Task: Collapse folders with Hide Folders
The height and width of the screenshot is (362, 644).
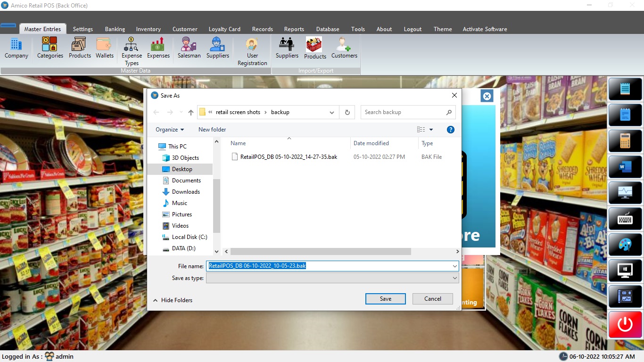Action: click(173, 300)
